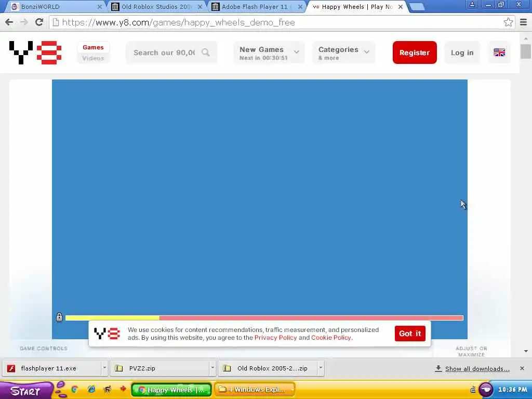Click the ADJUST OR MAXIMIZE label

point(471,352)
